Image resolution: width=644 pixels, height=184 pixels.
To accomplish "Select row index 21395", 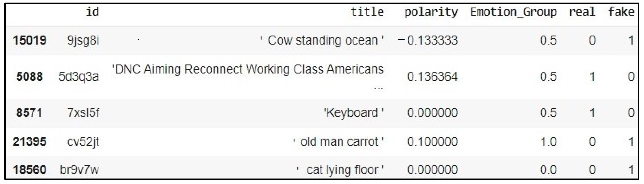I will coord(29,141).
